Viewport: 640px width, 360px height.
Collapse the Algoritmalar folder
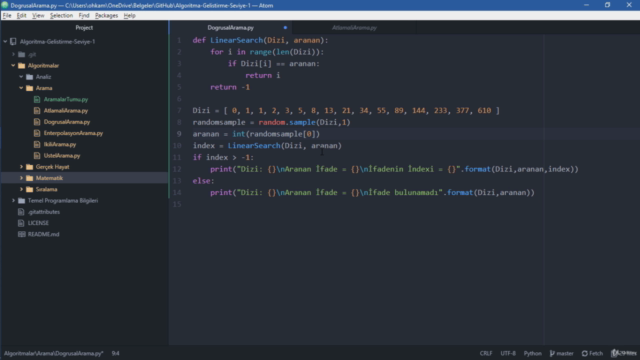click(13, 65)
